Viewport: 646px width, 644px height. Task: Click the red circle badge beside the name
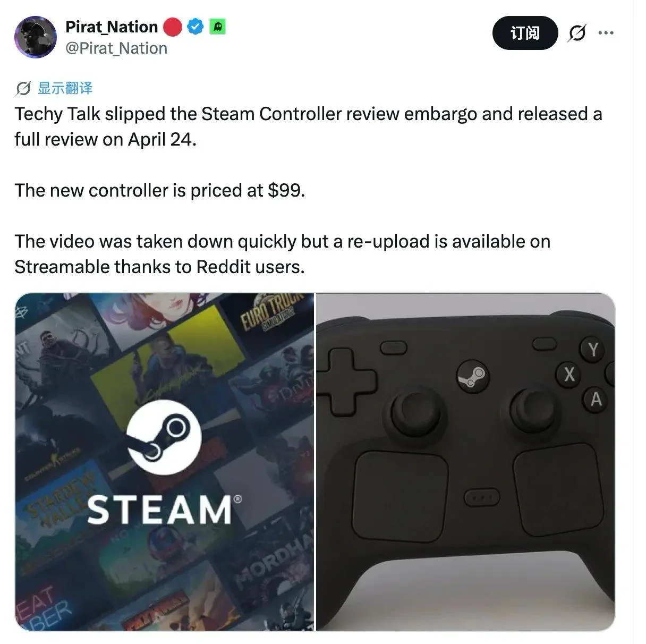coord(173,27)
